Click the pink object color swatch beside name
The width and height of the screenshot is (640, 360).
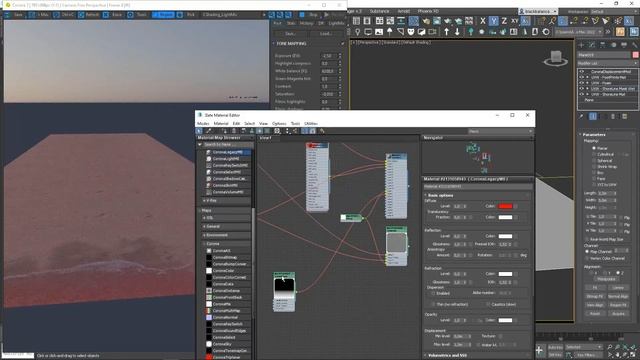click(636, 55)
